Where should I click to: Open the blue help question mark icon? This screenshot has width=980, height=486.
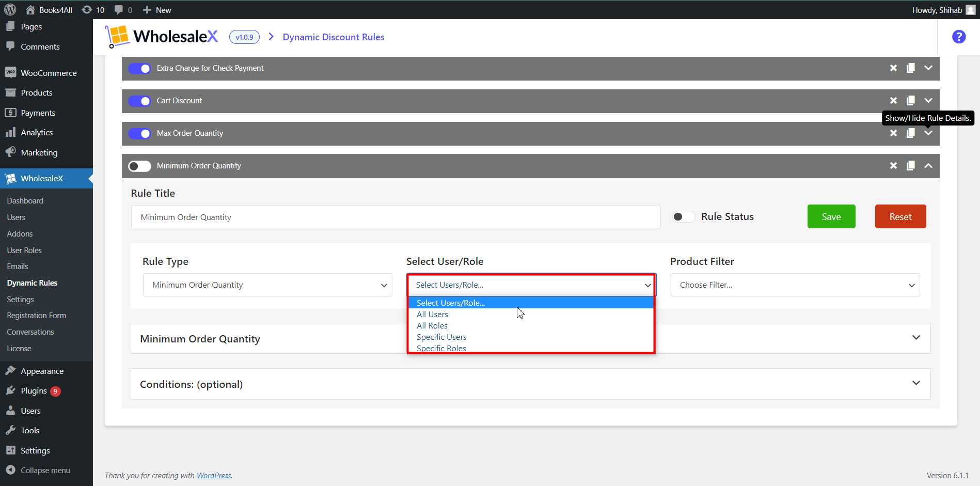point(959,37)
